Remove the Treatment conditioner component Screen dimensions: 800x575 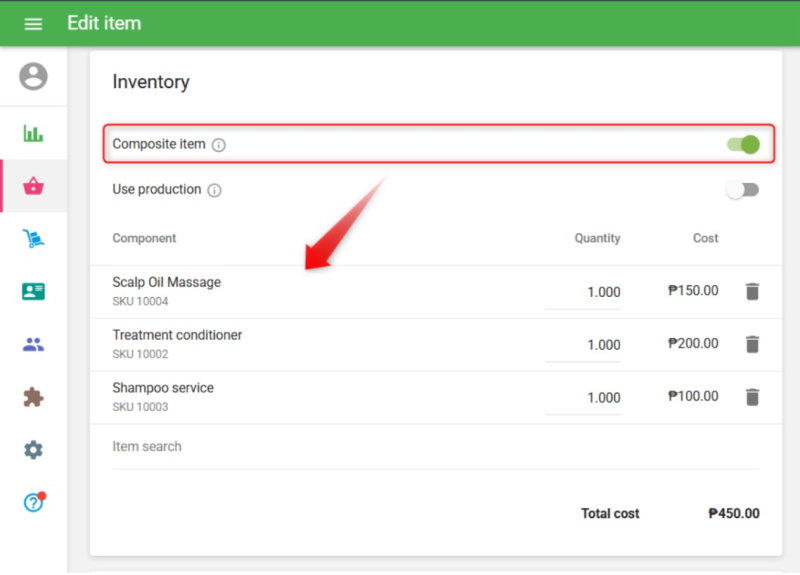pyautogui.click(x=752, y=344)
